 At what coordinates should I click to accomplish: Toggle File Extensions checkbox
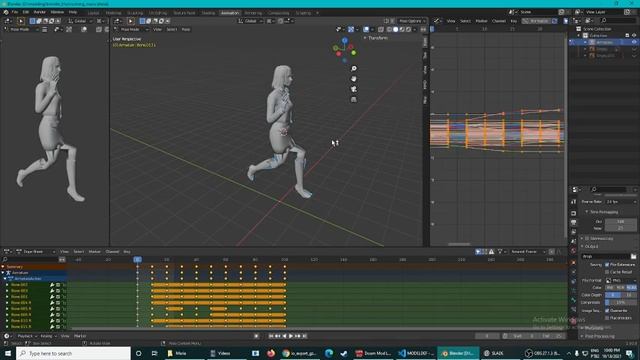pos(607,264)
